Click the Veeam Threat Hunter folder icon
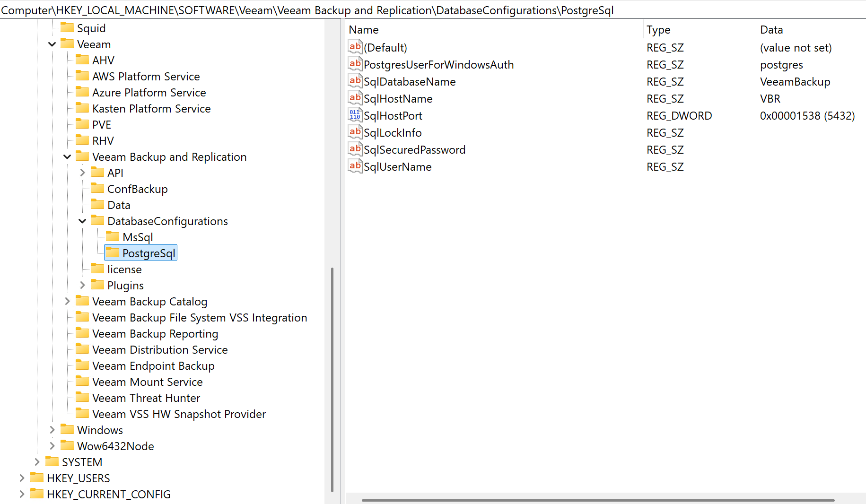Screen dimensions: 866x504 tap(82, 397)
